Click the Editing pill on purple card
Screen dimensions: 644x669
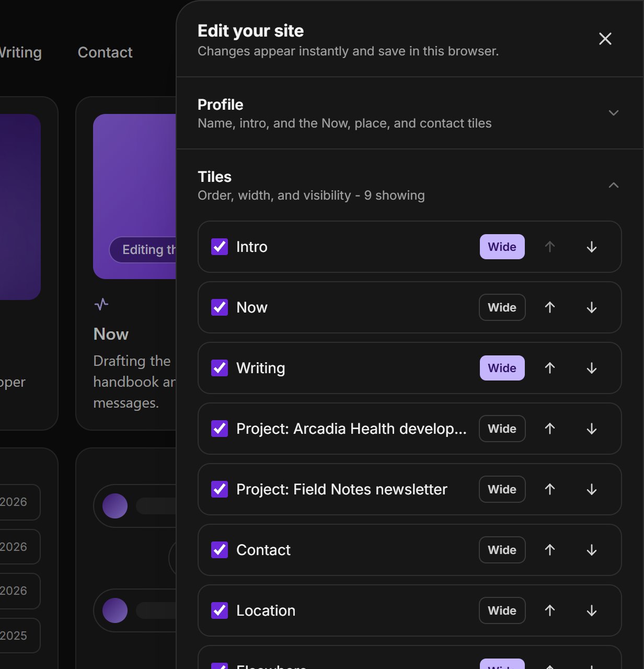point(143,250)
